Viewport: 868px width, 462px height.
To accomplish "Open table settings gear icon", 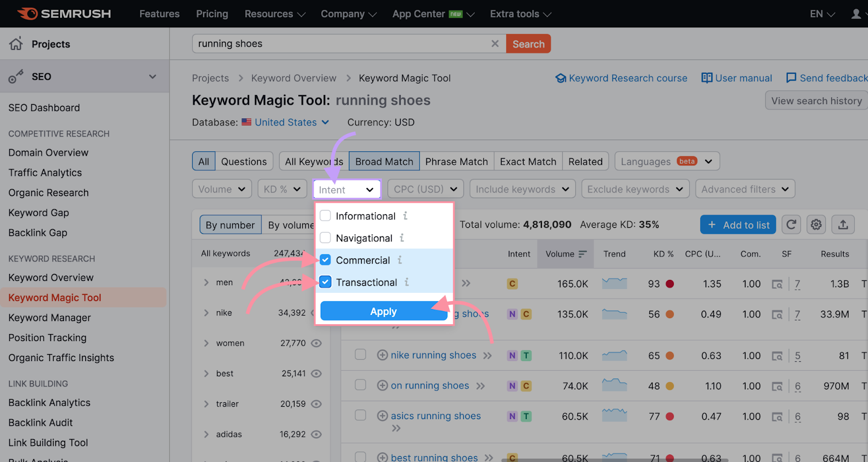I will coord(816,224).
